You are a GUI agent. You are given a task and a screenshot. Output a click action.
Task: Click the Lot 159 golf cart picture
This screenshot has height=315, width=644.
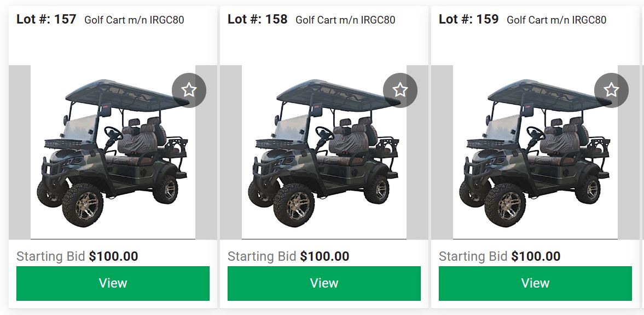tap(535, 152)
